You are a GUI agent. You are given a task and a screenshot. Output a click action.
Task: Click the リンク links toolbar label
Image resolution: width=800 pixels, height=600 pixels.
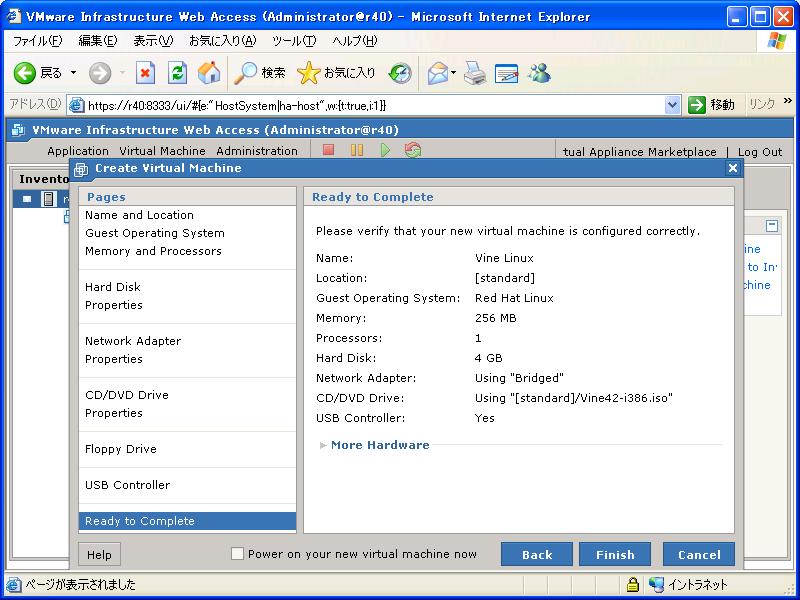(x=762, y=104)
